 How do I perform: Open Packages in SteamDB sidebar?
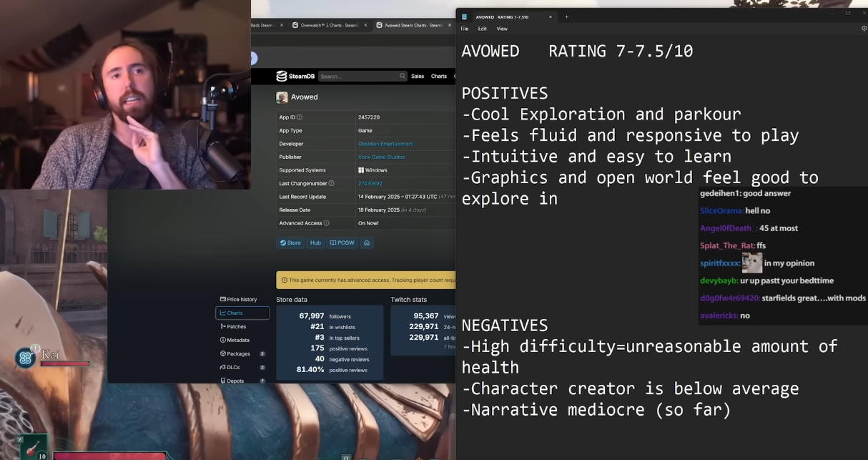click(x=242, y=353)
